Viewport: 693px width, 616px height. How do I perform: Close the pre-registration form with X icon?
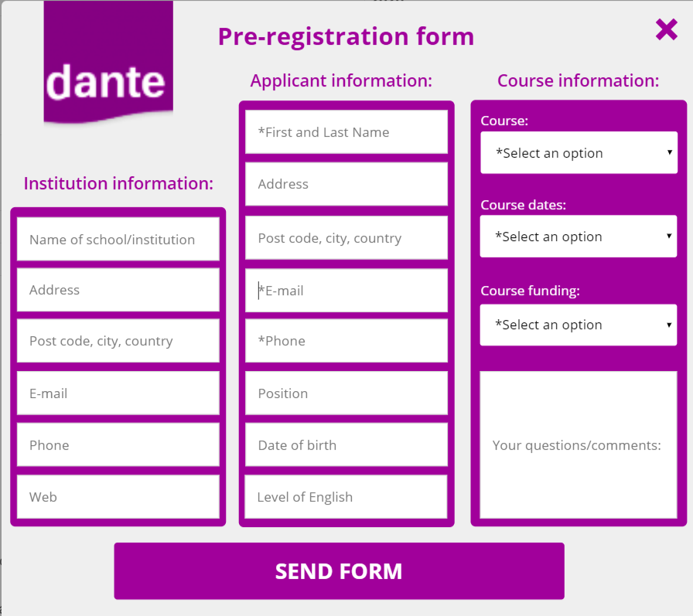(667, 29)
